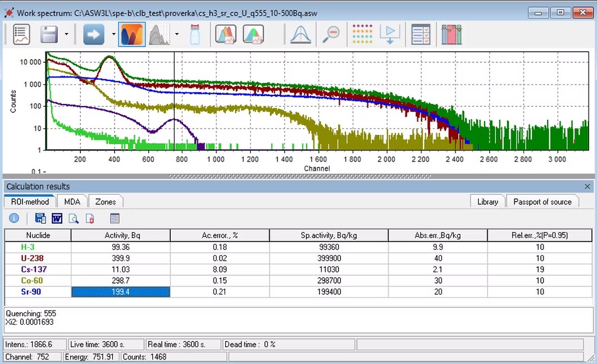The height and width of the screenshot is (364, 597).
Task: Switch to the MDA tab
Action: coord(72,202)
